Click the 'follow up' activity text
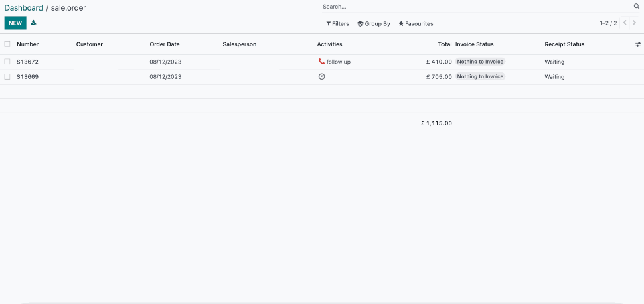The image size is (644, 304). pos(339,62)
